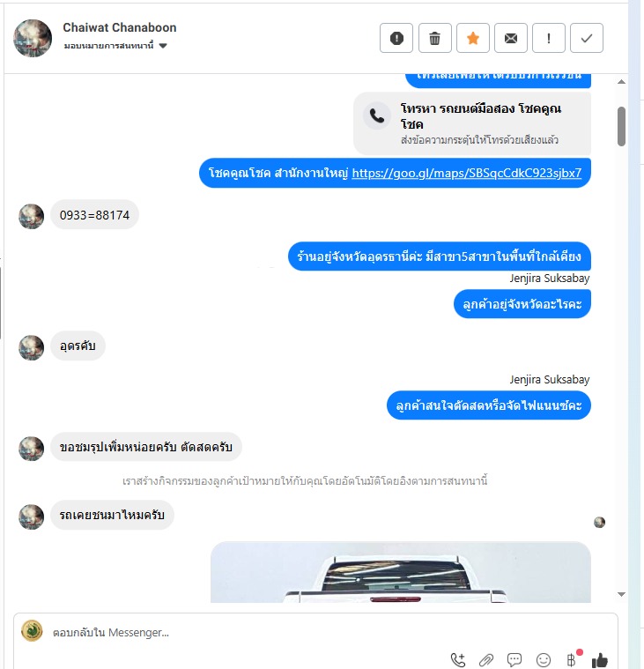Viewport: 644px width, 669px height.
Task: Start a call with phone-plus icon
Action: pos(457,660)
